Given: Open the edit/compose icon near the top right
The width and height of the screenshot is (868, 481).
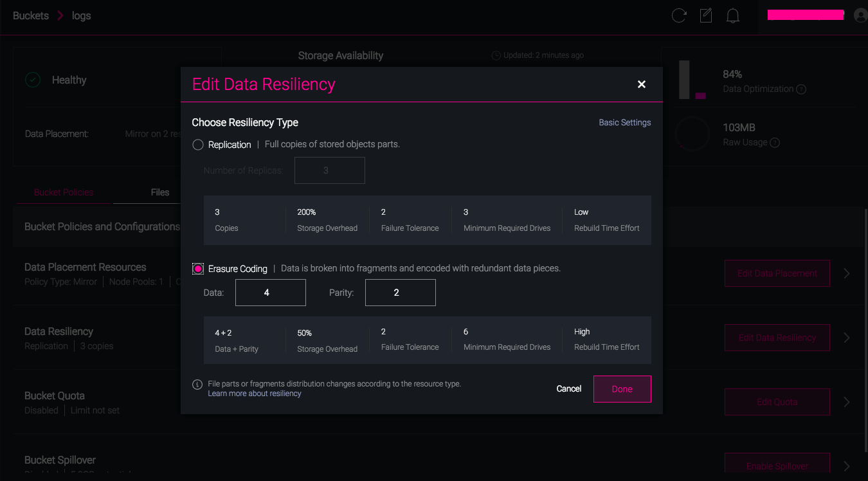Looking at the screenshot, I should [x=706, y=15].
